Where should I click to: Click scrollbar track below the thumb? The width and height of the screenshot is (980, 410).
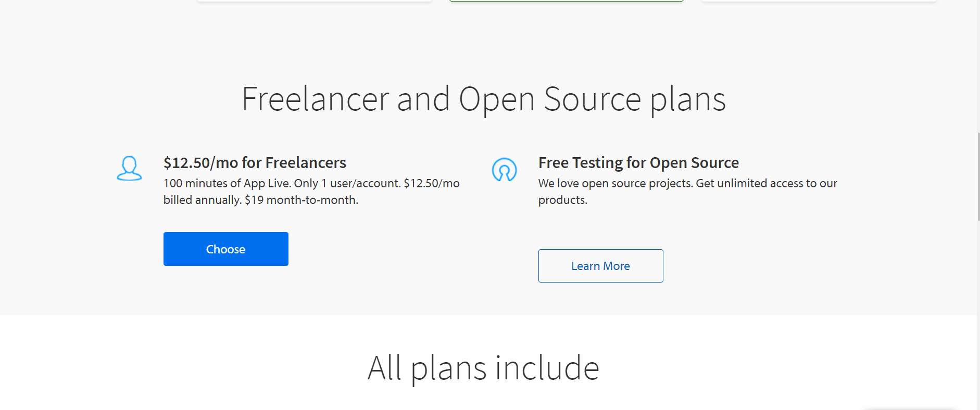pyautogui.click(x=978, y=312)
